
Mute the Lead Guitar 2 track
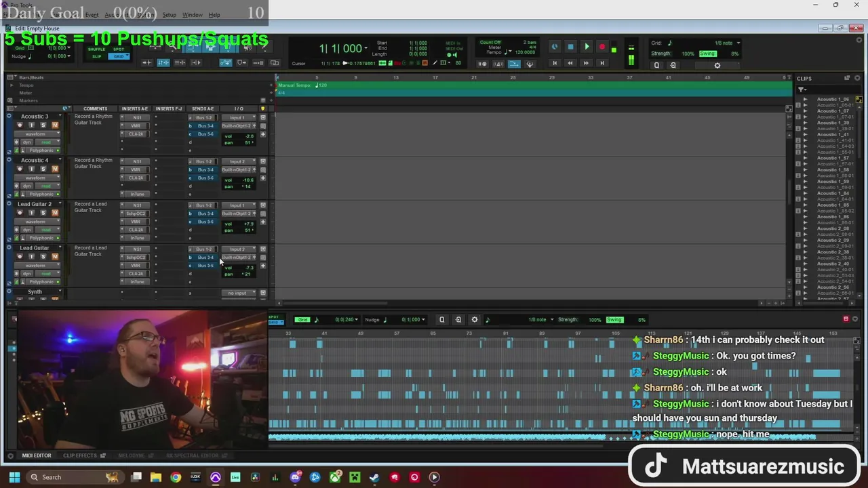(55, 213)
